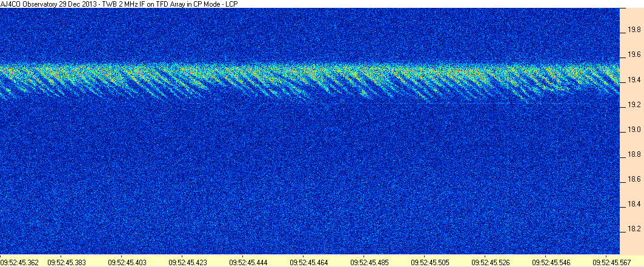
Task: Click the 18.2 frequency axis label
Action: pyautogui.click(x=634, y=229)
